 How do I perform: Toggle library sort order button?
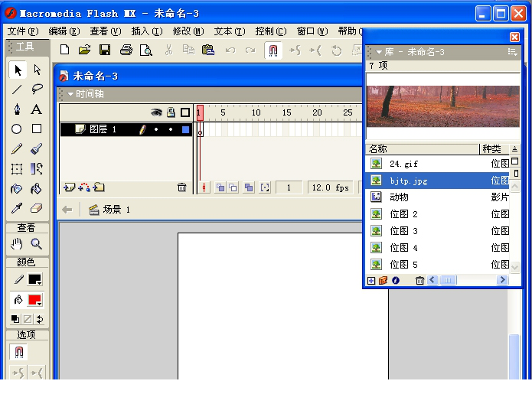tap(514, 149)
